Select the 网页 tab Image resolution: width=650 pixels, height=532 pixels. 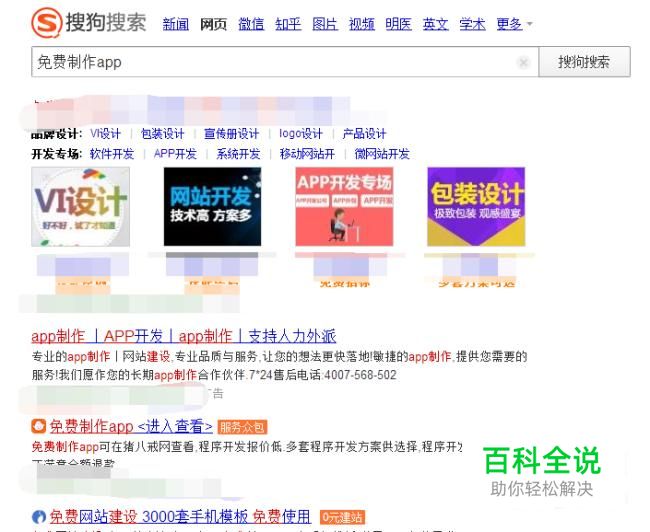click(x=213, y=24)
